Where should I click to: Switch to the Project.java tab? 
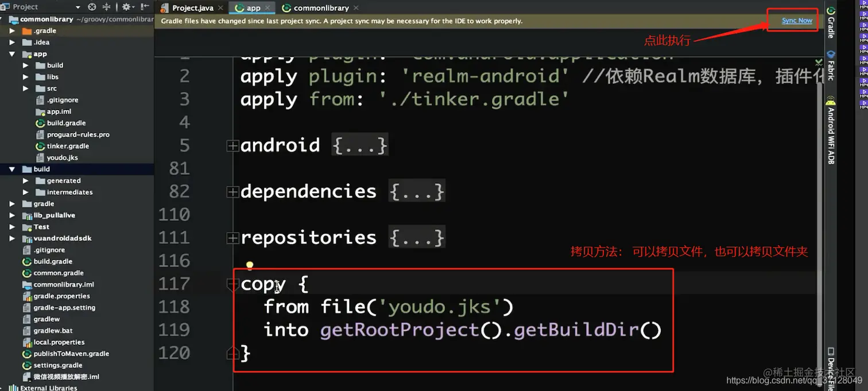[192, 8]
